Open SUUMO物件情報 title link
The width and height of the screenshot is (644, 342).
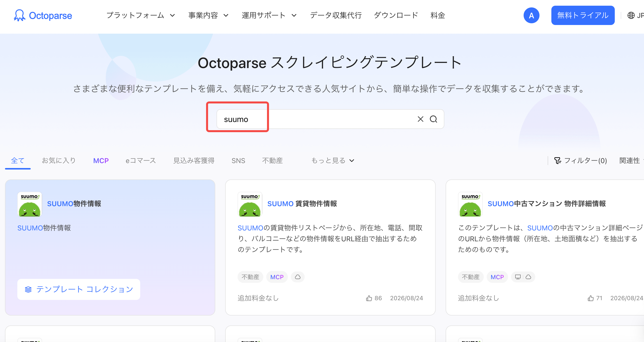74,204
